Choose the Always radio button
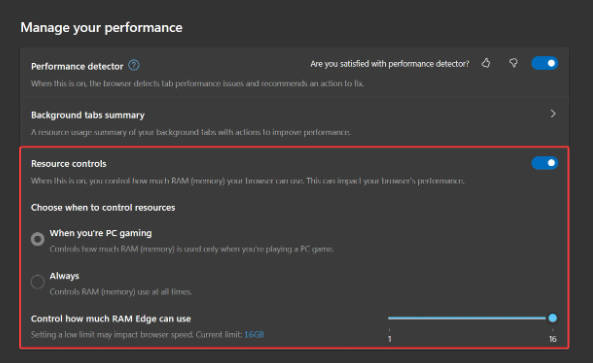The image size is (593, 363). pos(37,282)
